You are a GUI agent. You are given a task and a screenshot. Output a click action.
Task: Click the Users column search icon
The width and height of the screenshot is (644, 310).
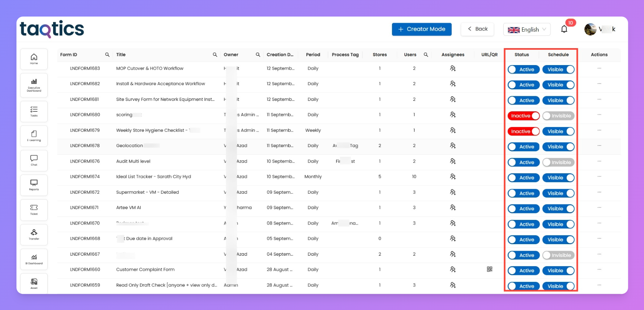(426, 55)
